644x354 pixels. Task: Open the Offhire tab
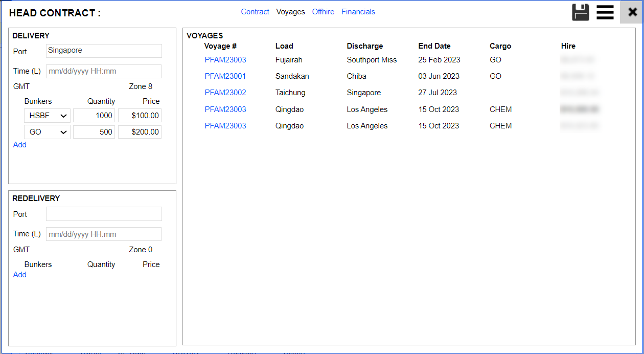coord(323,12)
